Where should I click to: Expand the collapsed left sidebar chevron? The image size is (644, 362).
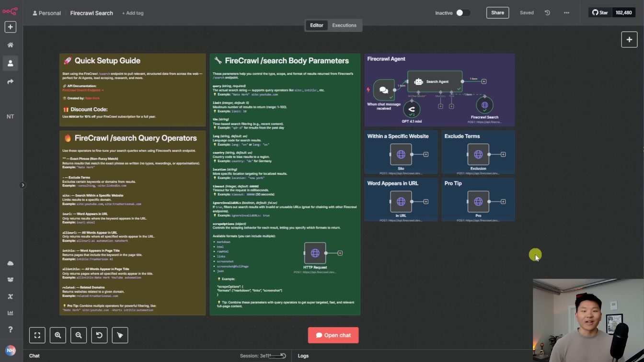23,185
